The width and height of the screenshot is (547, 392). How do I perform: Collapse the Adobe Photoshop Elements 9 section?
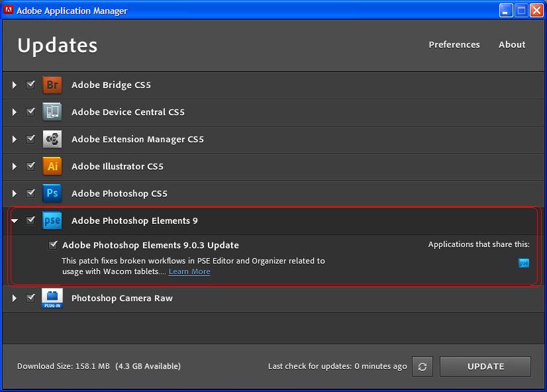coord(15,221)
